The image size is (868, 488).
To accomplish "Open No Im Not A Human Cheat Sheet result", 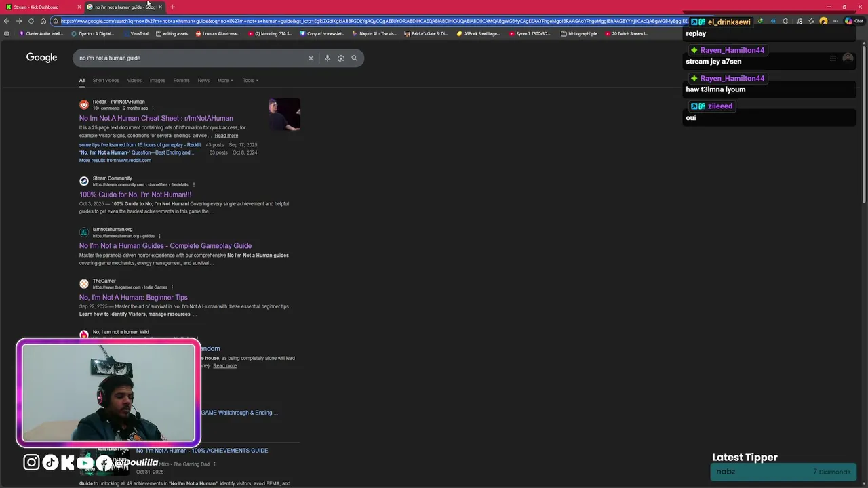I will pos(156,118).
